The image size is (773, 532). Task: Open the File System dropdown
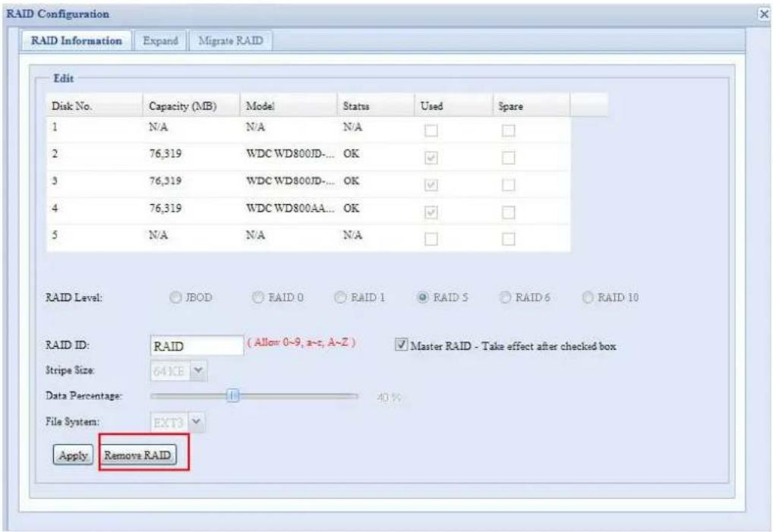click(196, 422)
